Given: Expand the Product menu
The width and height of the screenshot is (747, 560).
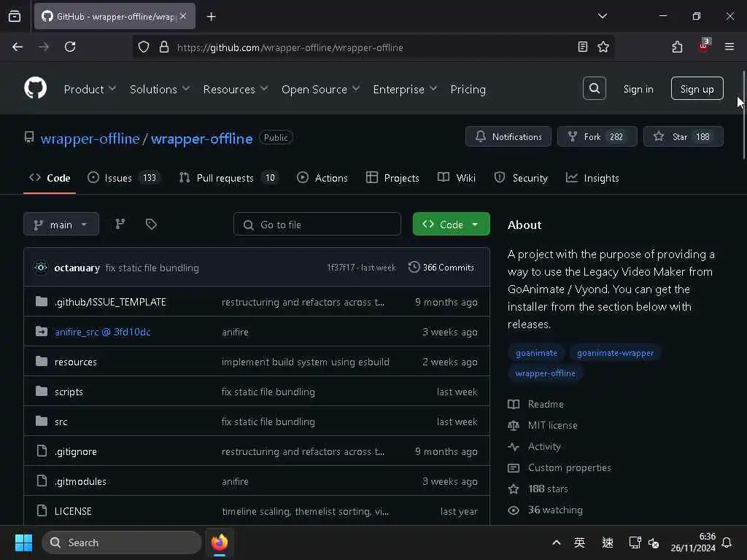Looking at the screenshot, I should click(x=90, y=89).
